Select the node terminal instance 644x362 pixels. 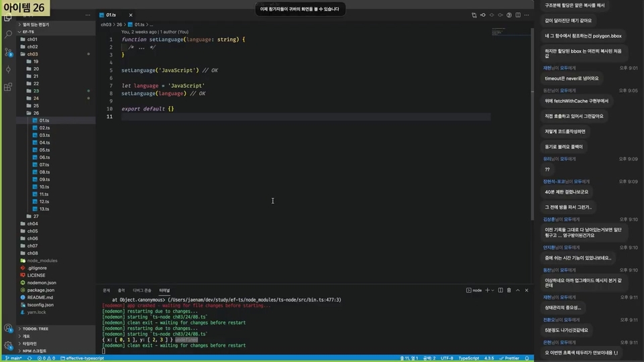[x=474, y=290]
